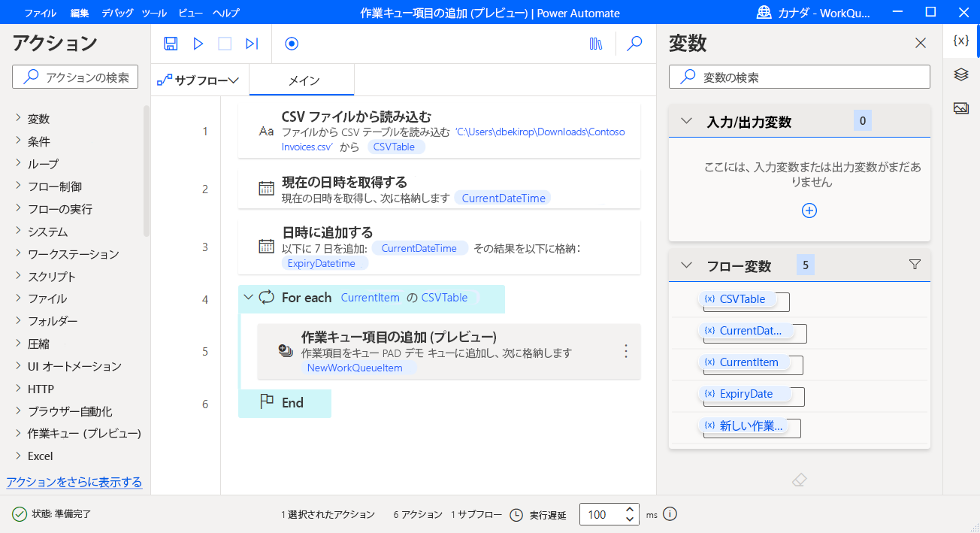Click the 変数の検索 search field
The image size is (980, 533).
click(x=800, y=77)
